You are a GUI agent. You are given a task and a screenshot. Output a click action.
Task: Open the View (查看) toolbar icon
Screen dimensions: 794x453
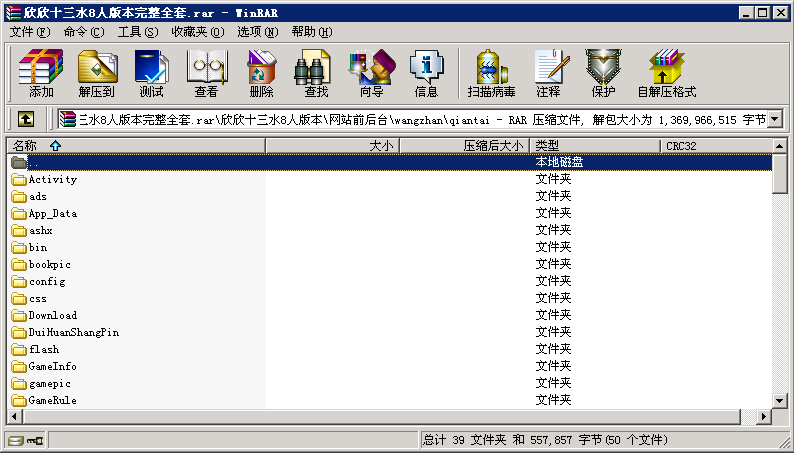206,74
